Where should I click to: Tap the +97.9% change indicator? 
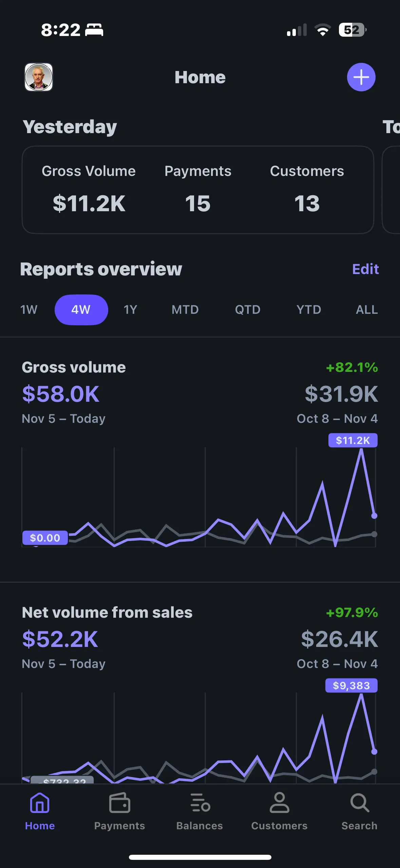[352, 613]
